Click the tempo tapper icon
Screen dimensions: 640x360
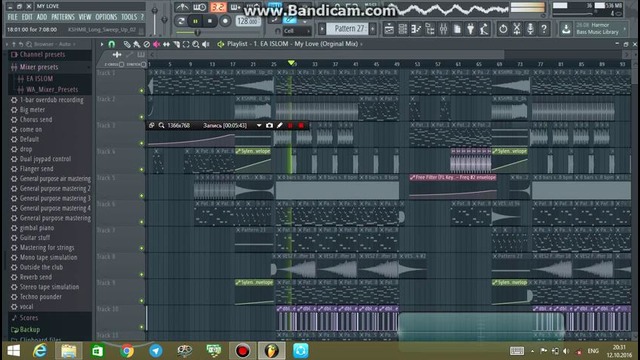click(484, 29)
